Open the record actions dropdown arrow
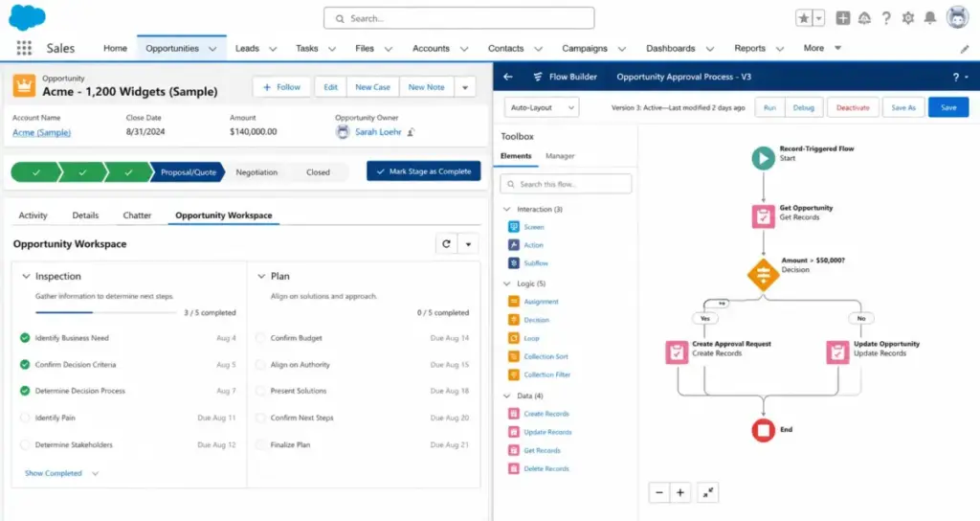 tap(465, 87)
